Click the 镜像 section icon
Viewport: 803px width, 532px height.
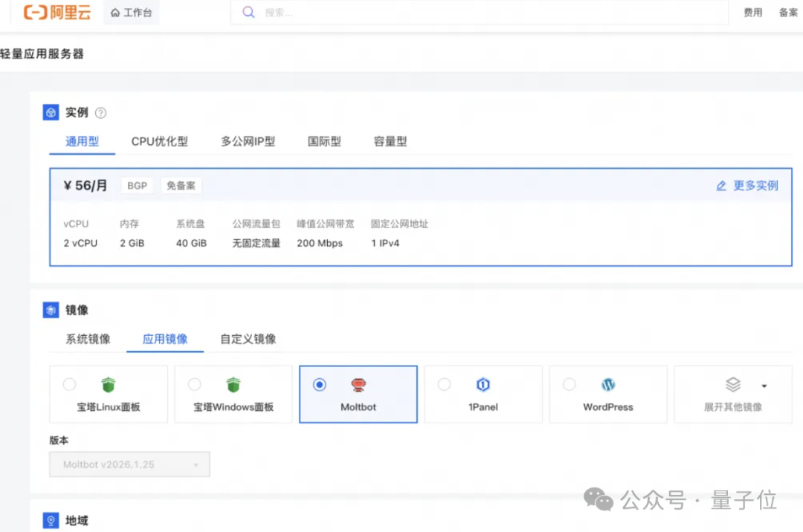click(x=50, y=310)
